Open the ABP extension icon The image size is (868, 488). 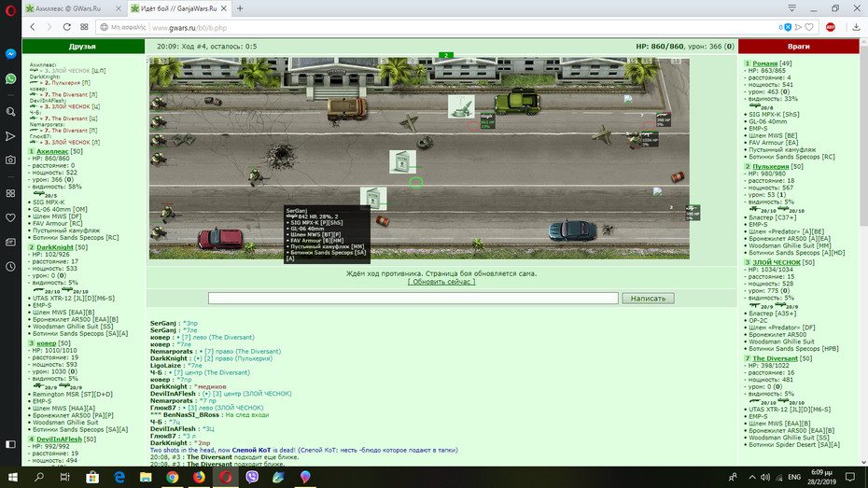pyautogui.click(x=831, y=27)
